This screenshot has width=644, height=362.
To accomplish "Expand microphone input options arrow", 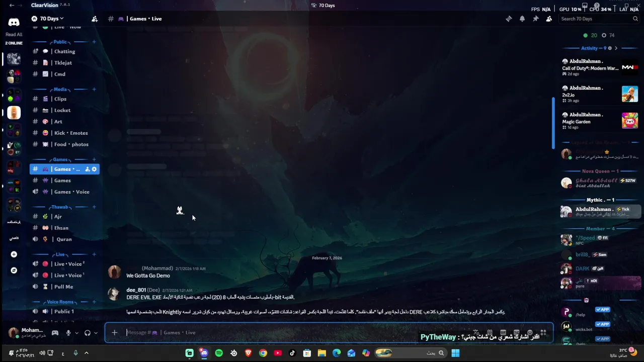I will tap(76, 333).
